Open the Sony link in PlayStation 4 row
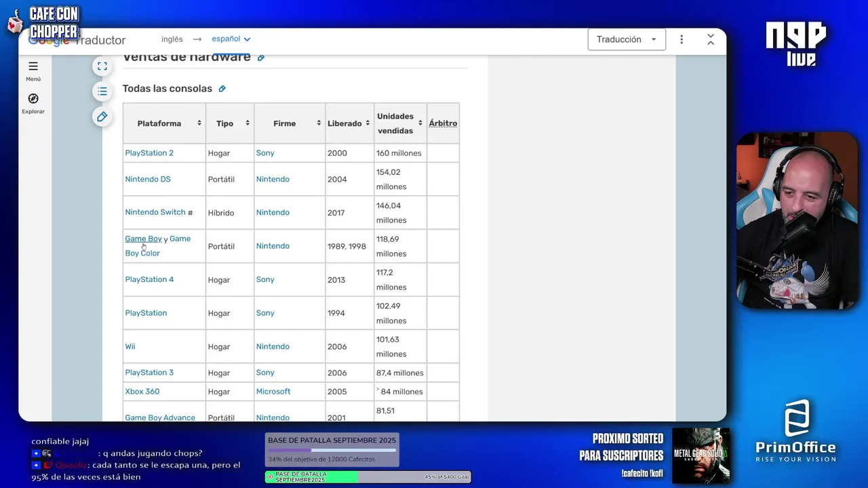The height and width of the screenshot is (488, 868). (265, 279)
